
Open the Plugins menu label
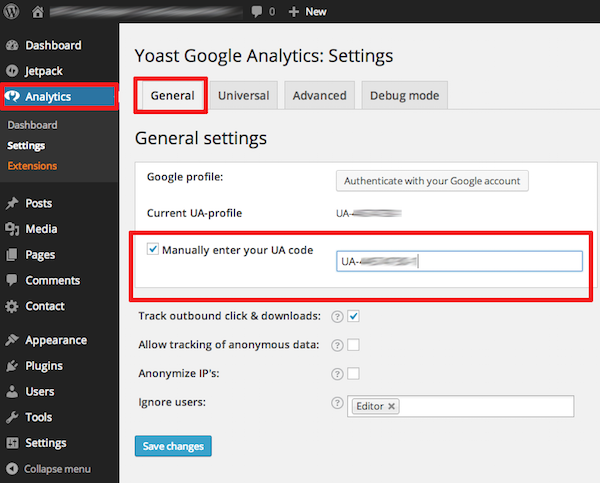point(44,366)
